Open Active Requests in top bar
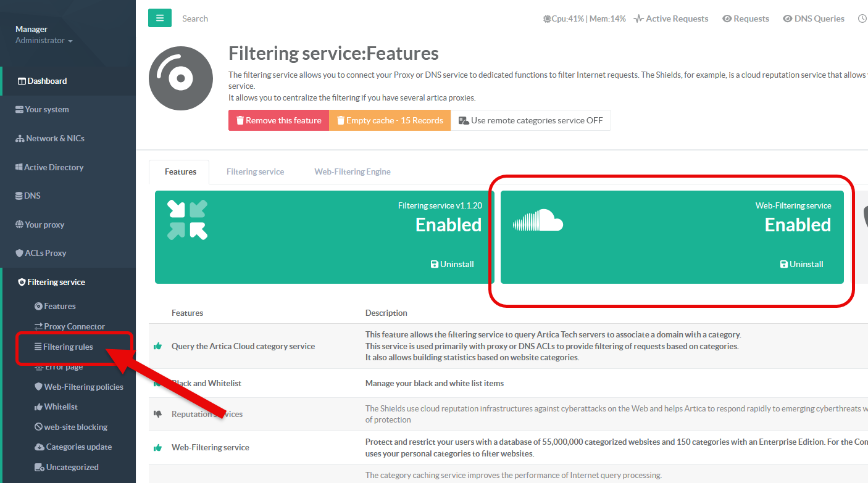Viewport: 868px width, 483px height. click(671, 19)
